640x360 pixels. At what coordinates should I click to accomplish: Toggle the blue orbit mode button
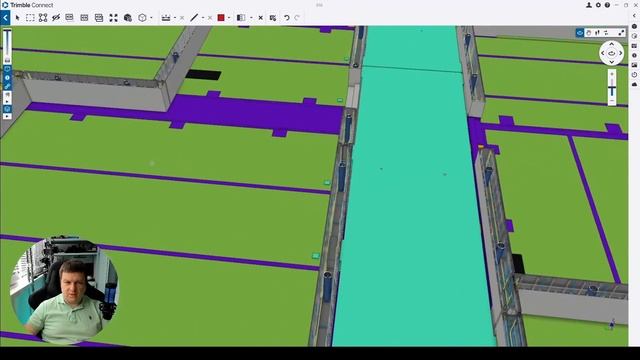click(x=580, y=33)
